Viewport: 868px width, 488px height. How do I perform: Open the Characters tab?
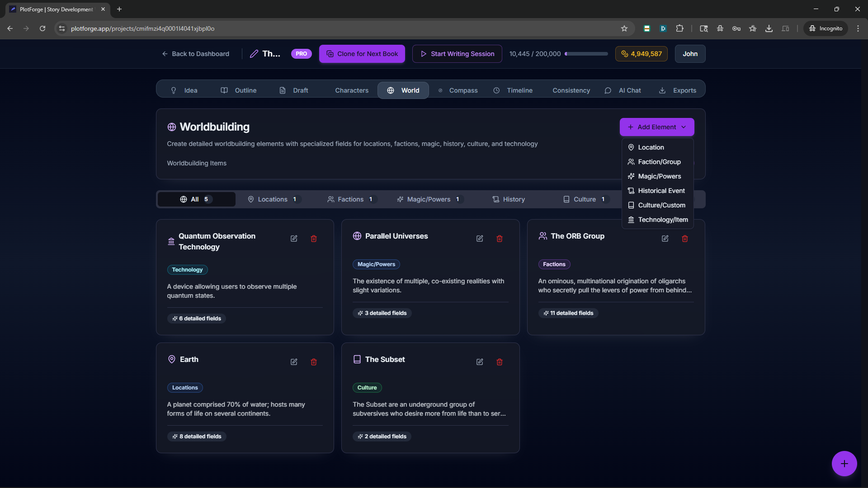(x=352, y=90)
